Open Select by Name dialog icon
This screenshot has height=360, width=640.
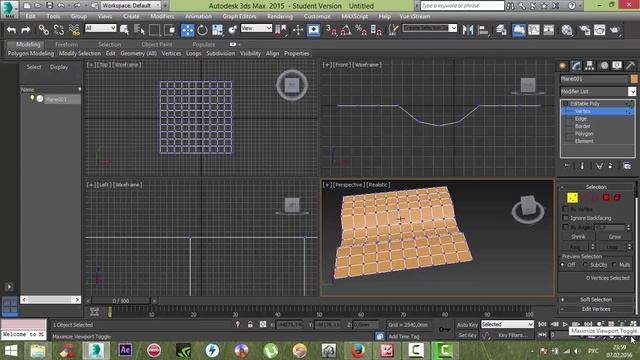coord(139,30)
